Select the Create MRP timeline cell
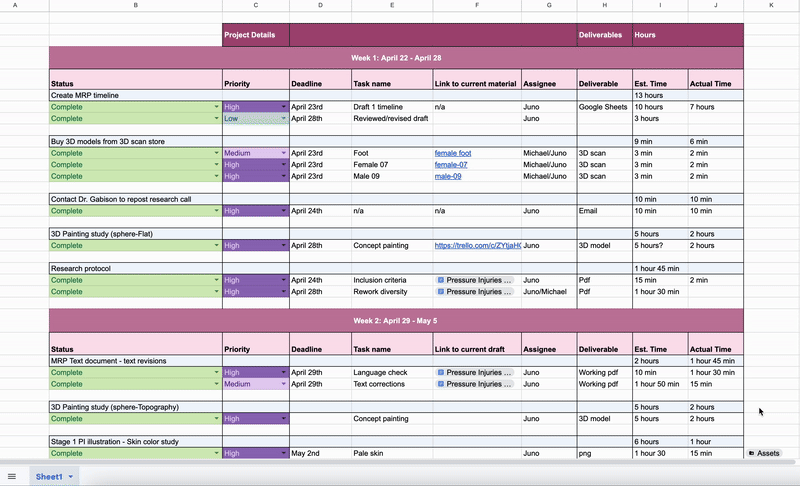Screen dimensions: 800x486 coord(136,95)
